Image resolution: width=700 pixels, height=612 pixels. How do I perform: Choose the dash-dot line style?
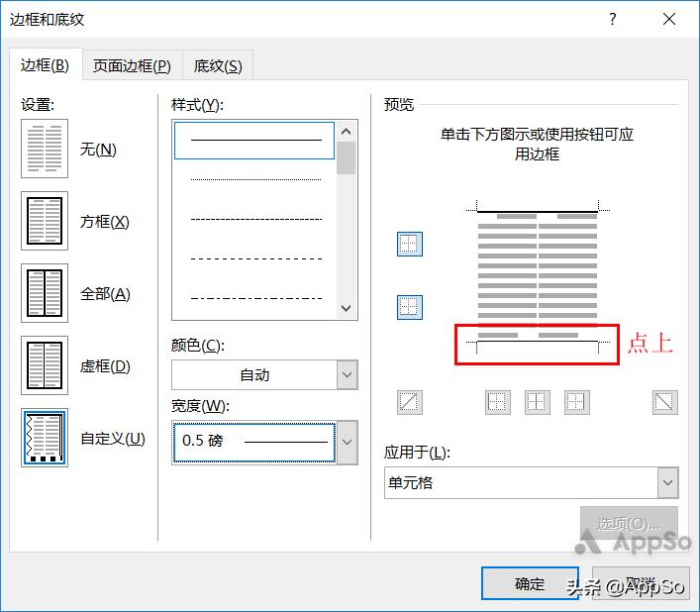tap(255, 298)
